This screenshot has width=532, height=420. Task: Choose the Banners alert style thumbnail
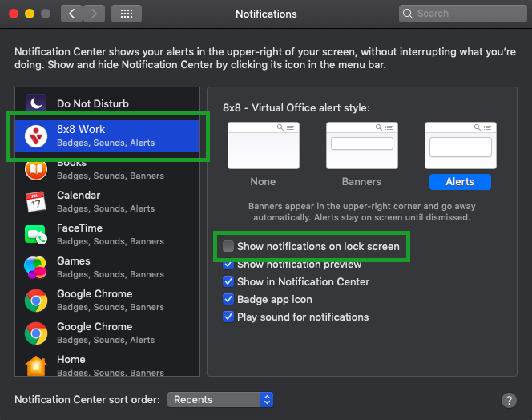pyautogui.click(x=361, y=145)
